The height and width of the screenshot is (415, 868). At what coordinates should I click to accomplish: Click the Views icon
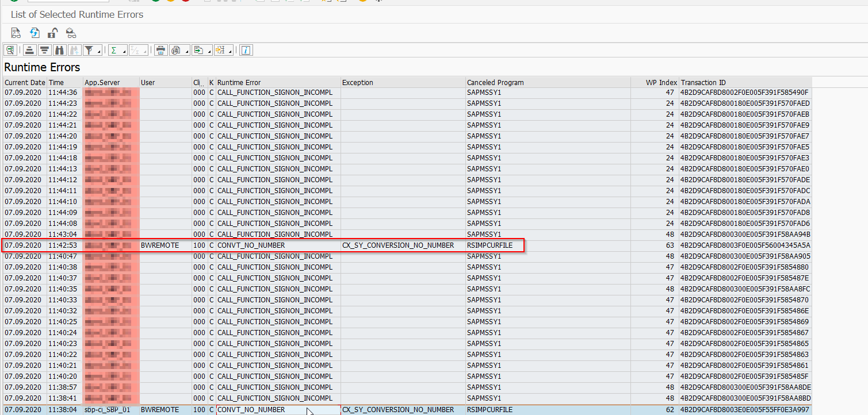(x=176, y=50)
